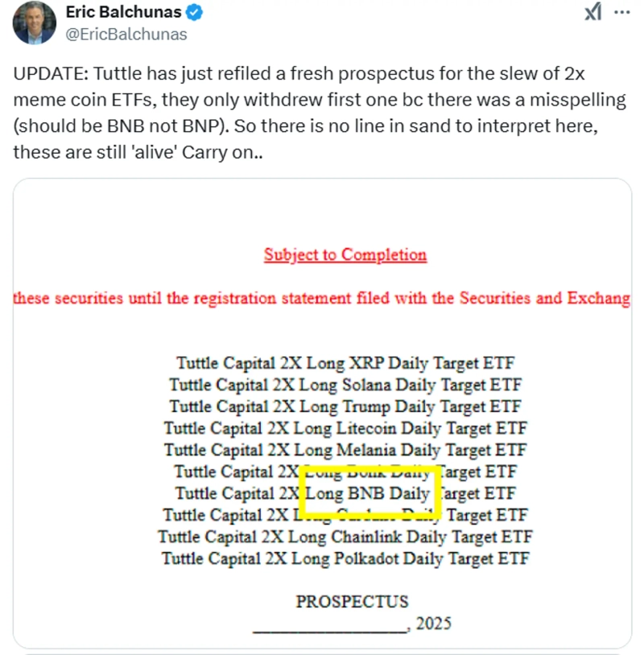This screenshot has width=644, height=655.
Task: Click the underlined Subject to Completion heading
Action: pyautogui.click(x=345, y=255)
